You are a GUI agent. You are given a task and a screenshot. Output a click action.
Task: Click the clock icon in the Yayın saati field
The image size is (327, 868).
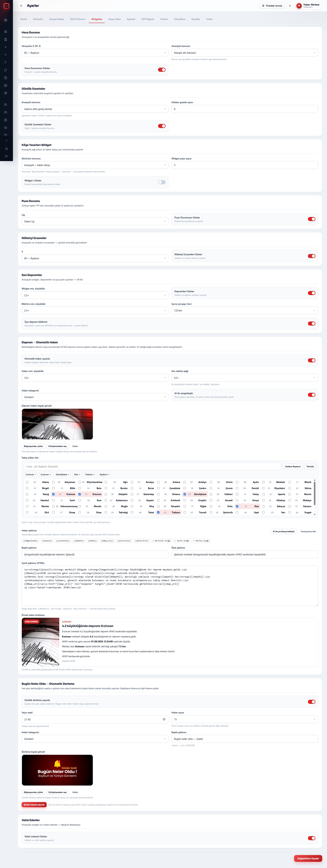(x=164, y=719)
